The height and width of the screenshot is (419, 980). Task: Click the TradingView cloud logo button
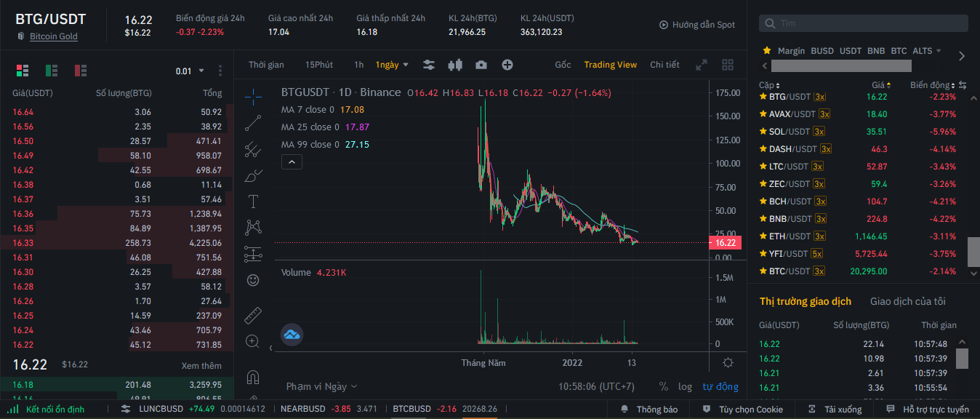292,335
